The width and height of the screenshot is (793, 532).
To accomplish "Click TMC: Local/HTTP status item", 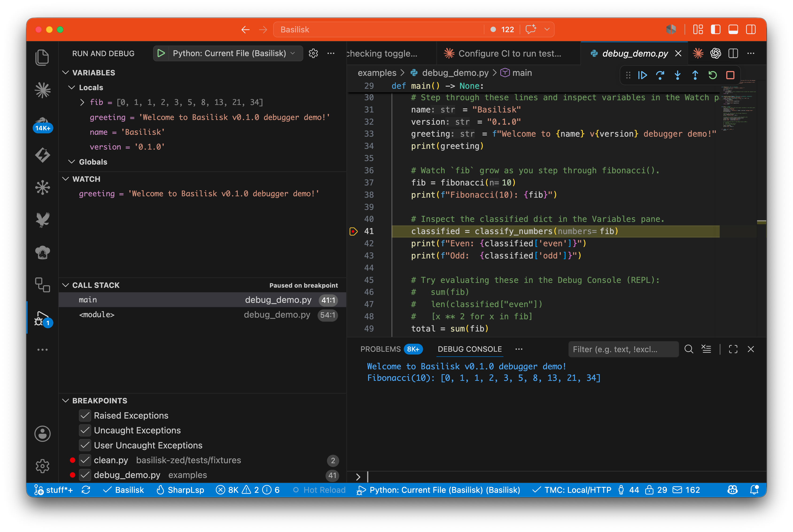I will coord(572,490).
